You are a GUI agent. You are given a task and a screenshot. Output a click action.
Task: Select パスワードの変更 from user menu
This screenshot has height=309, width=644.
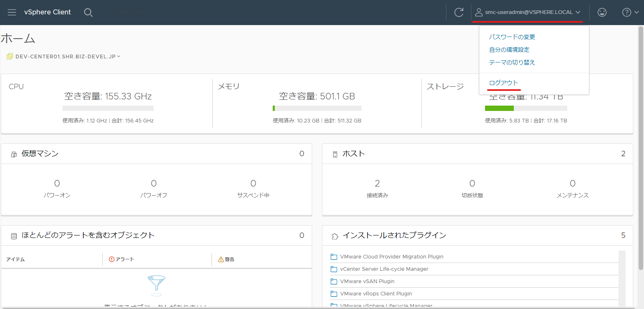pos(512,37)
